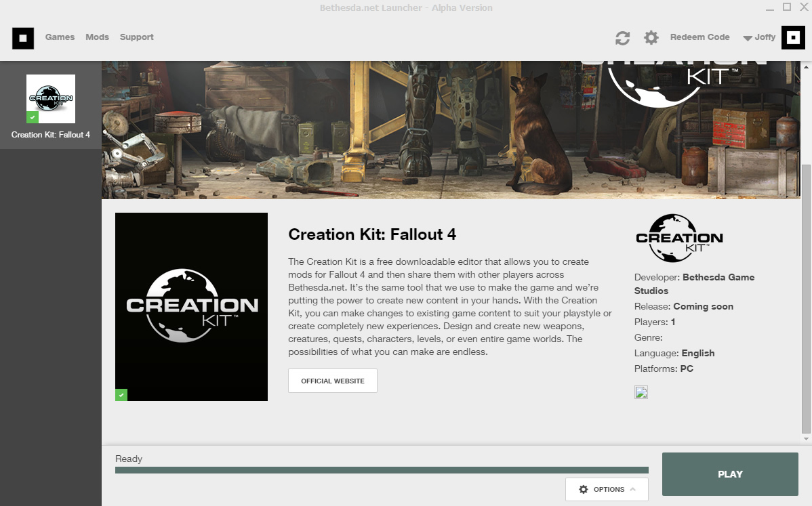Click the green checkmark badge in the sidebar
The image size is (812, 506).
[x=32, y=118]
